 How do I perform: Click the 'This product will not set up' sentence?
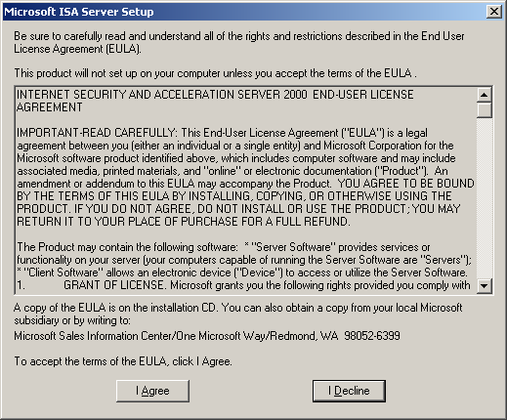[215, 73]
